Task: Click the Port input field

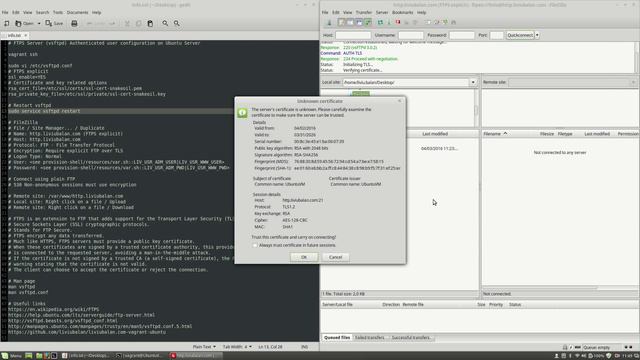Action: pos(496,36)
